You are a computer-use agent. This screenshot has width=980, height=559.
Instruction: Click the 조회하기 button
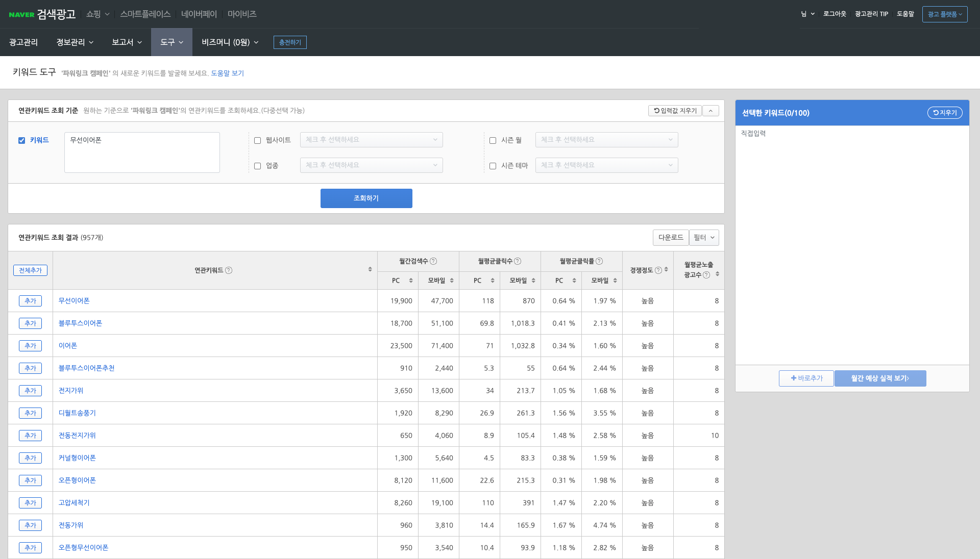click(x=366, y=198)
